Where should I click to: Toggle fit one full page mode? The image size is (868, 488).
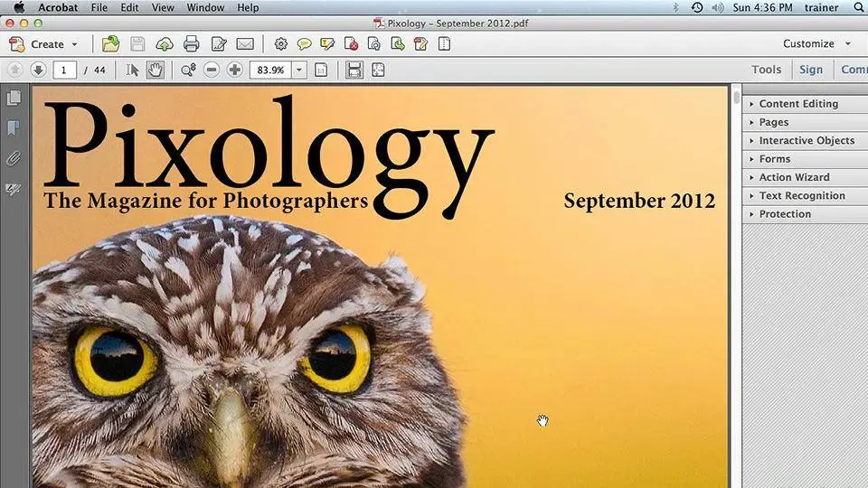coord(378,70)
